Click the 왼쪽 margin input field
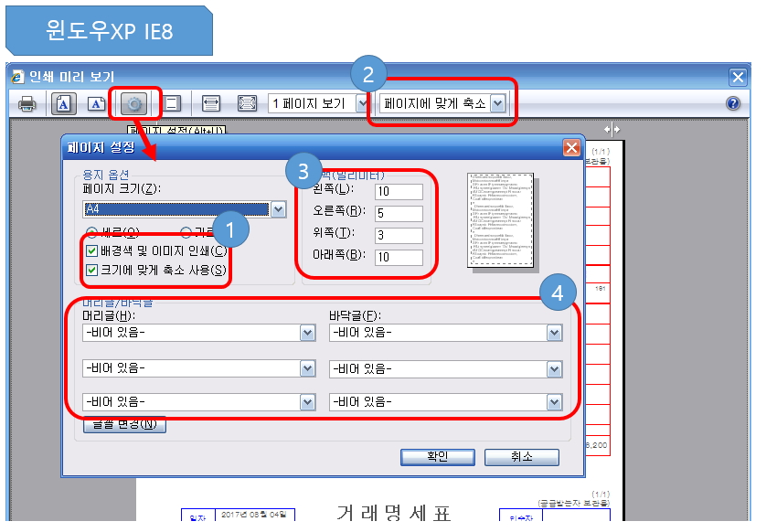Viewport: 777px width, 532px height. pos(399,192)
